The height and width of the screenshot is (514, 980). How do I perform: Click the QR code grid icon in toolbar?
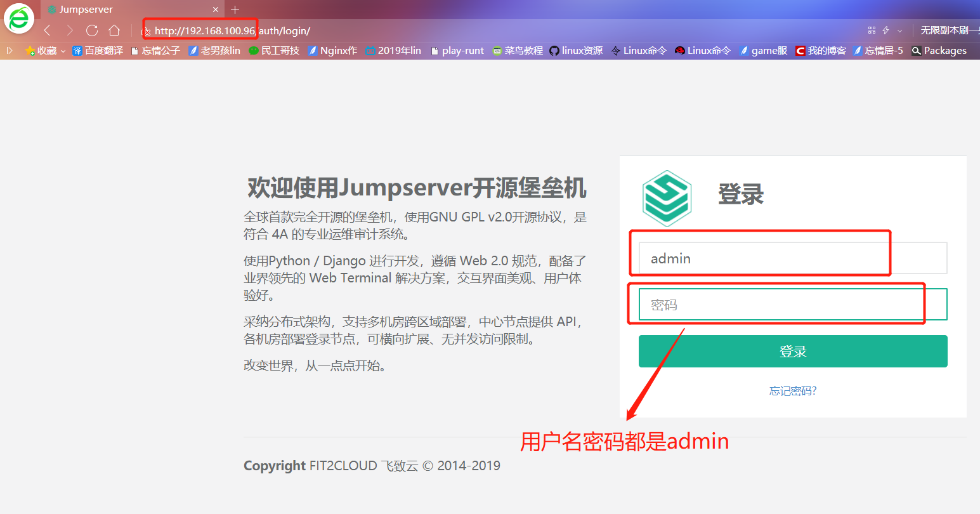(872, 30)
